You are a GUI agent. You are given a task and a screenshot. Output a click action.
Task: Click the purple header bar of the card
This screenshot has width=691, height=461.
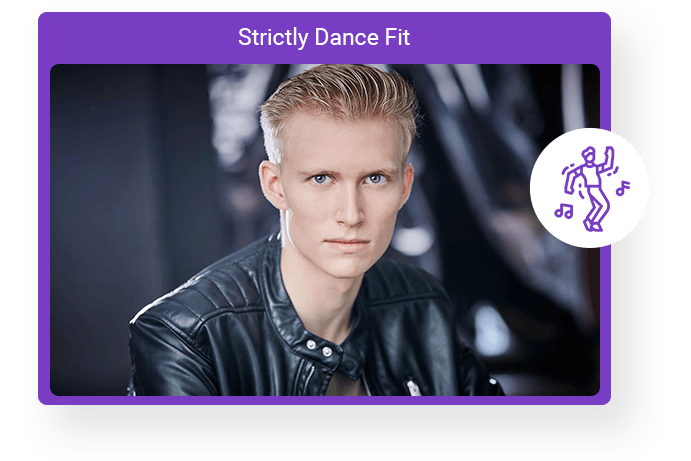click(324, 38)
